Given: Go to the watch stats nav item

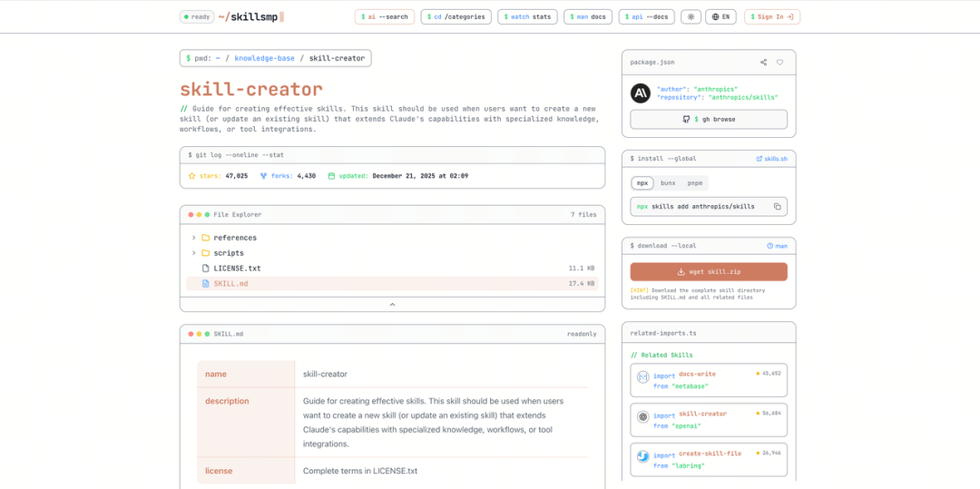Looking at the screenshot, I should (x=527, y=16).
